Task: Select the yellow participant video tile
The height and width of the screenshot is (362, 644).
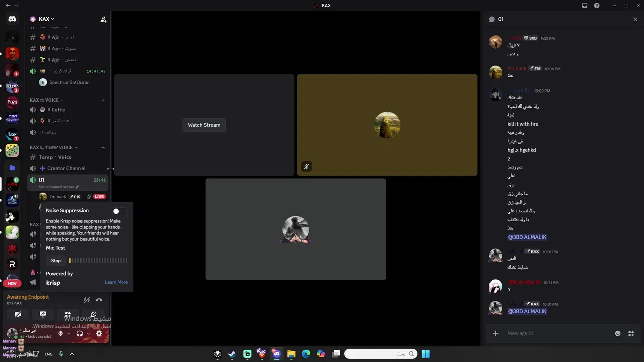Action: tap(387, 125)
